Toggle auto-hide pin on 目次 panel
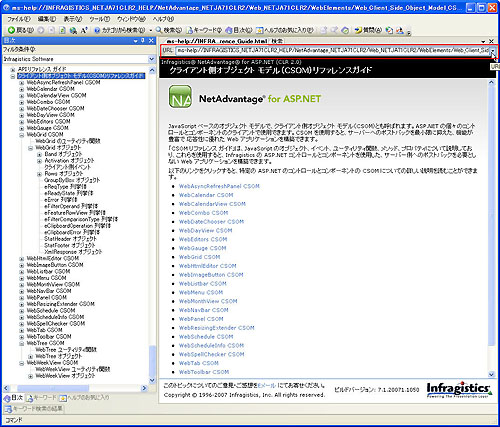Screen dimensions: 500x427 [x=143, y=41]
